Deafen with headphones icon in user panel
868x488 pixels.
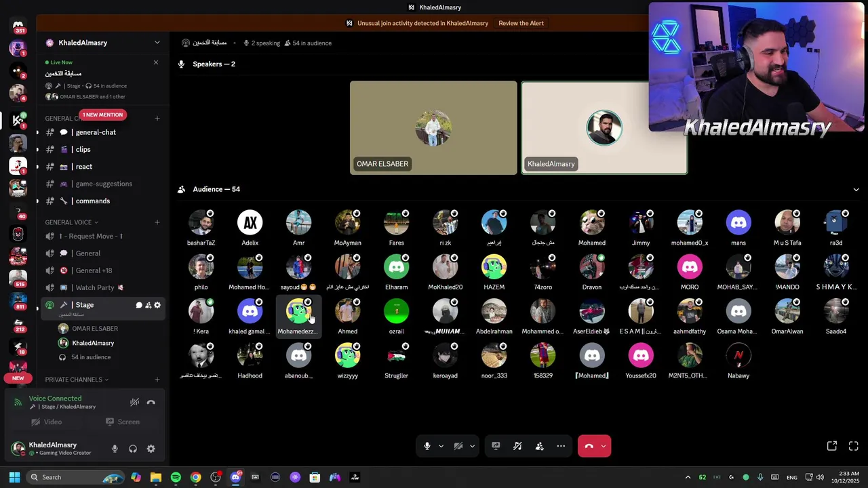tap(133, 449)
